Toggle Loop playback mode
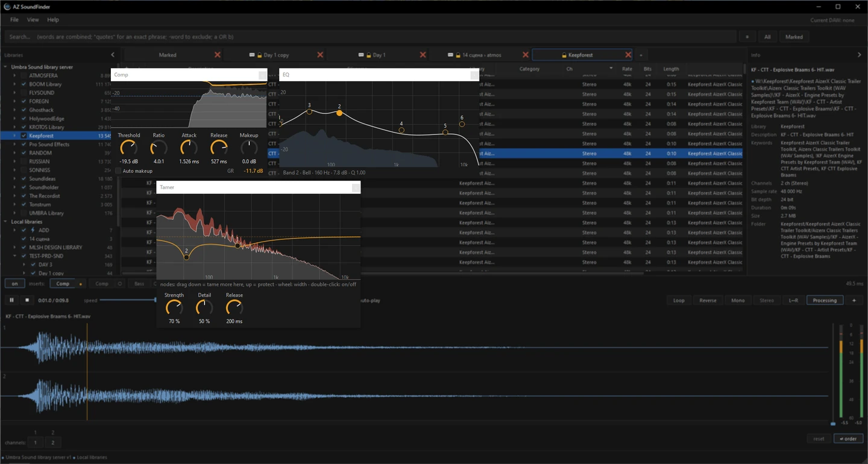The image size is (868, 464). tap(679, 300)
